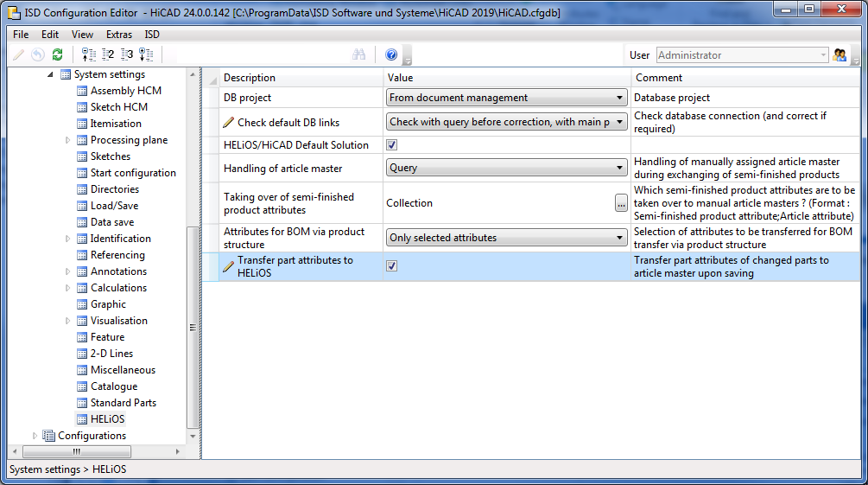
Task: Click 'Taking over of semi-finished product attributes' cell
Action: tap(301, 203)
